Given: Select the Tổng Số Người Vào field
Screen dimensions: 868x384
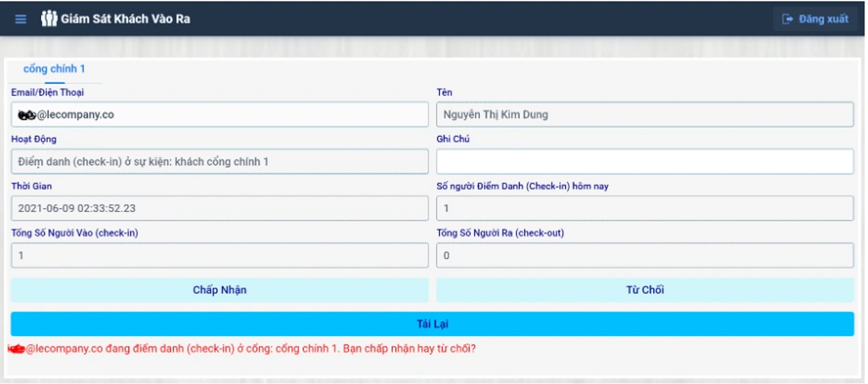Looking at the screenshot, I should click(219, 256).
